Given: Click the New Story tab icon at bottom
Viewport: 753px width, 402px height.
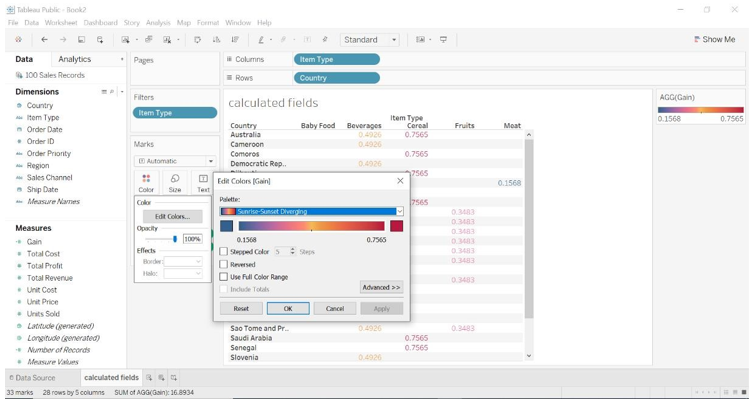Looking at the screenshot, I should pos(173,378).
